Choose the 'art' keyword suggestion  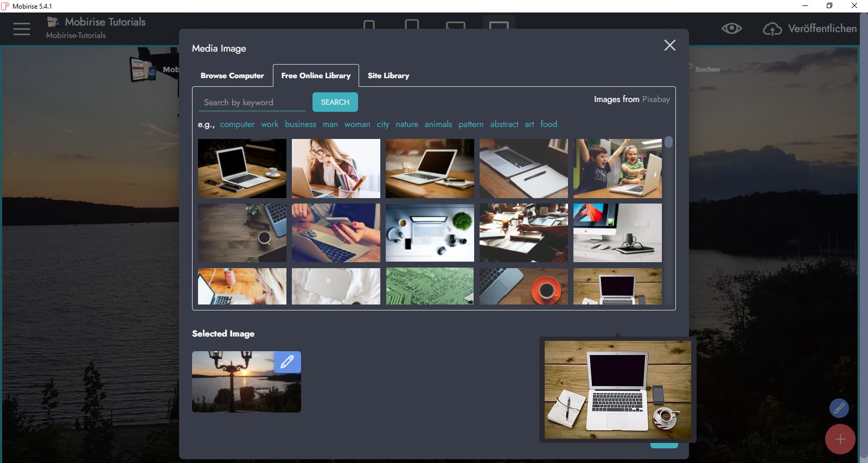(529, 124)
